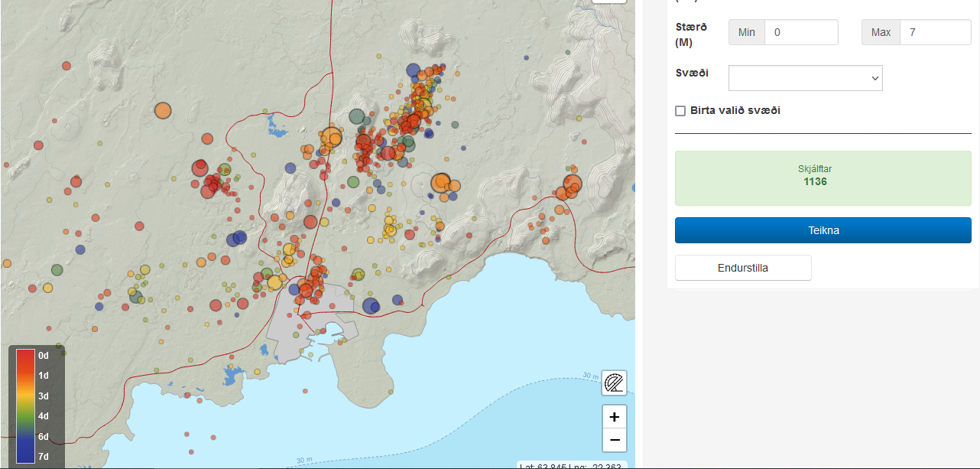Click the 0d label in the legend
Image resolution: width=980 pixels, height=469 pixels.
click(44, 356)
